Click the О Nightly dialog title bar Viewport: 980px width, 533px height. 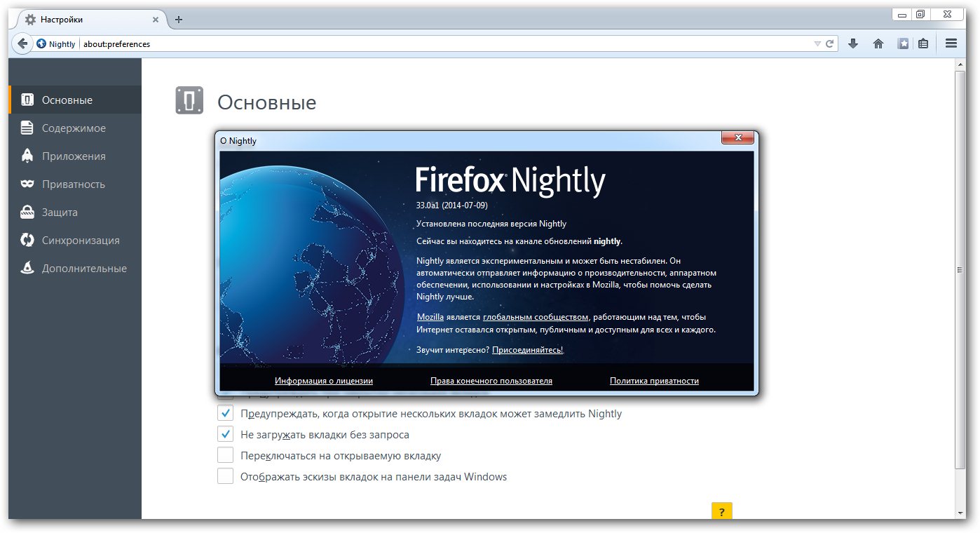(x=470, y=140)
